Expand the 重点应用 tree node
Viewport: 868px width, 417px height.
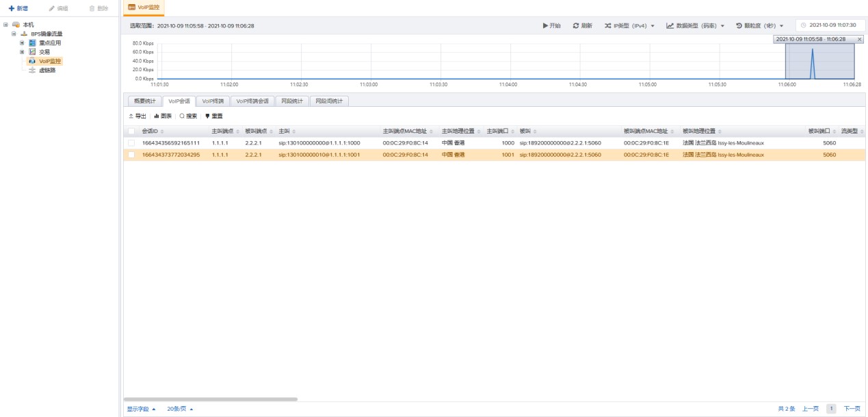[22, 42]
